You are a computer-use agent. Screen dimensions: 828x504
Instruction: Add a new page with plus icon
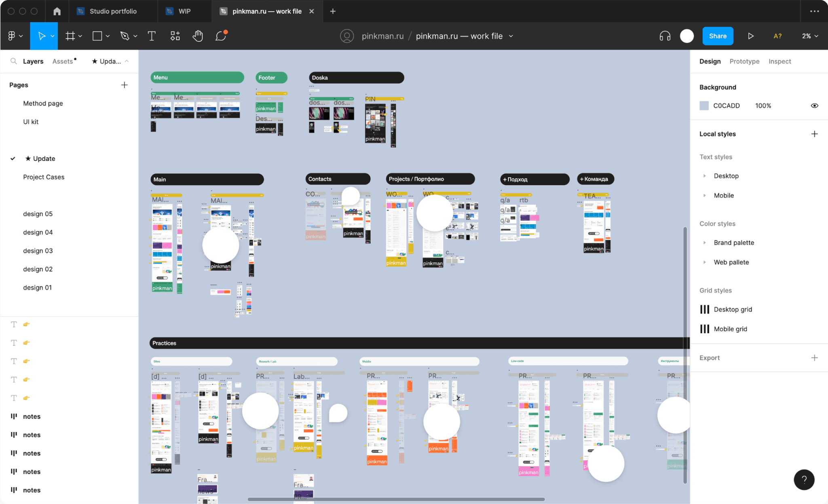[125, 85]
